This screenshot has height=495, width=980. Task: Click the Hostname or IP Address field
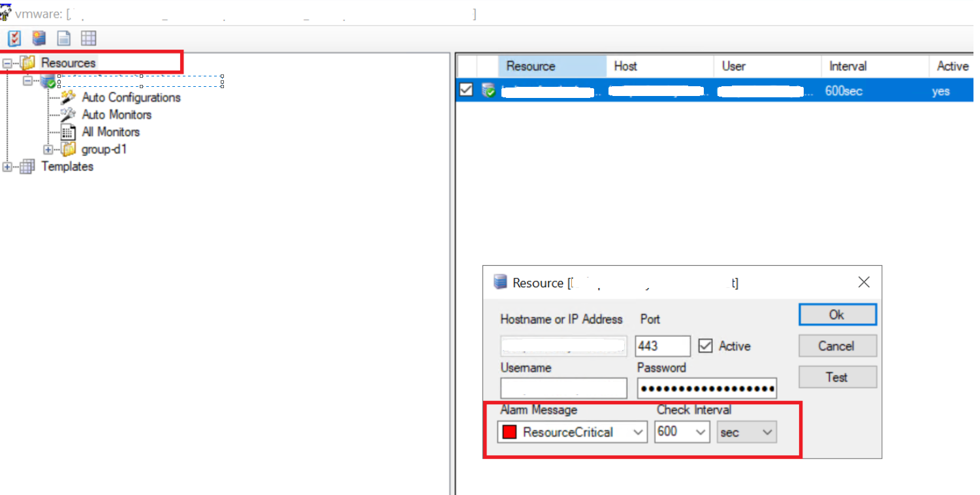[563, 346]
